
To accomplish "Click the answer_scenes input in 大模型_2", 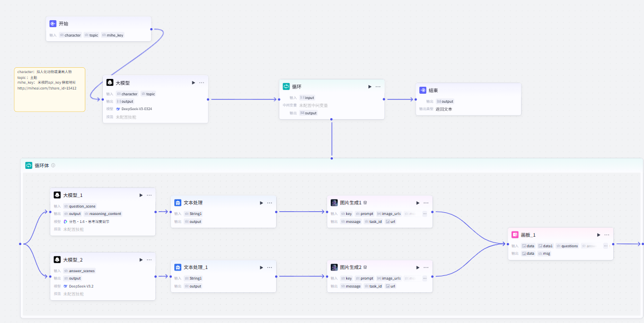I will point(79,271).
